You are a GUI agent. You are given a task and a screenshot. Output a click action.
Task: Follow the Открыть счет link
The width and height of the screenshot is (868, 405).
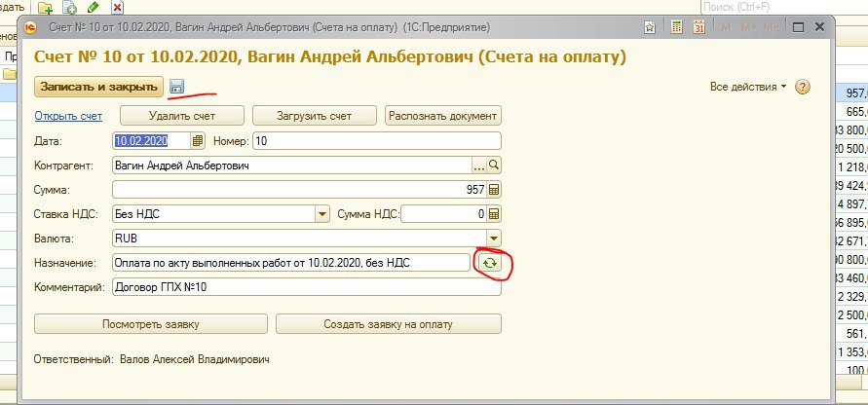click(68, 116)
